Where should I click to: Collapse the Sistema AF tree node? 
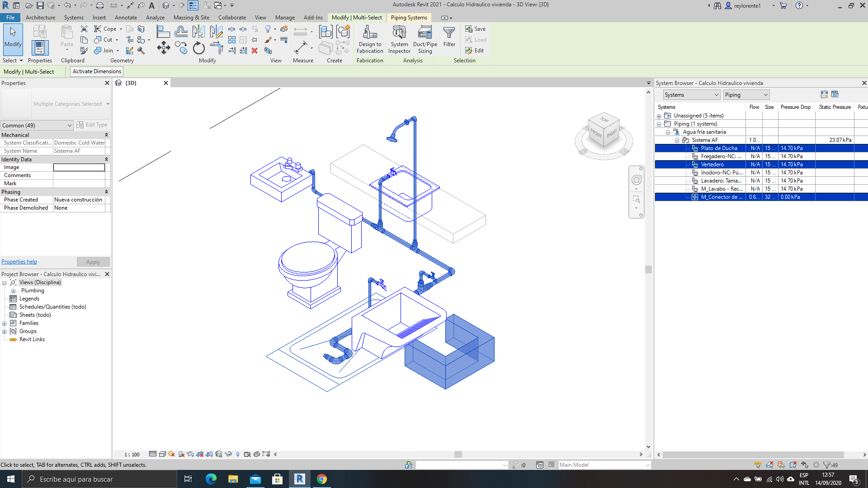point(677,140)
